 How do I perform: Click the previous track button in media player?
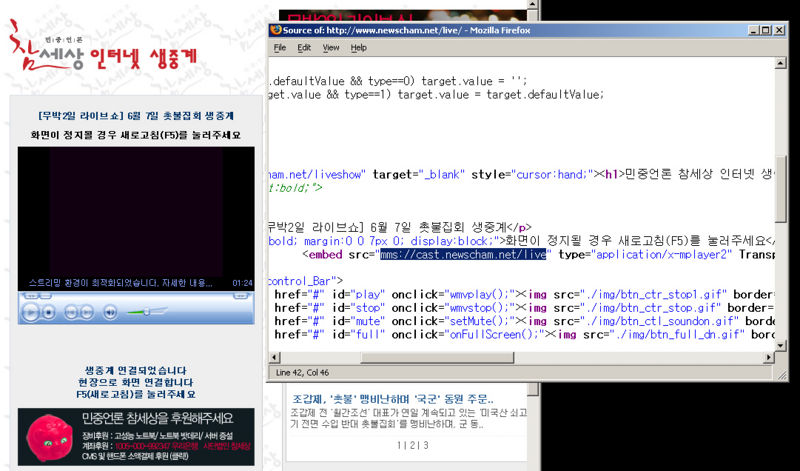[71, 312]
